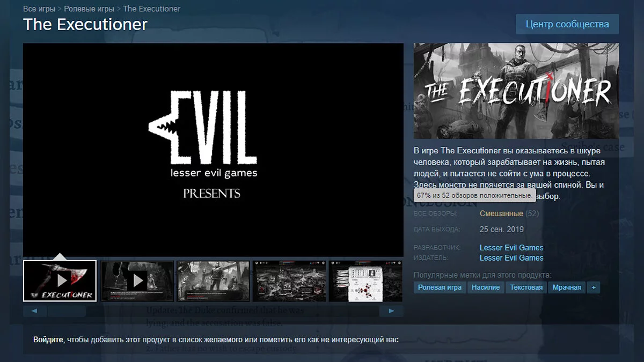Play the second trailer video thumbnail
This screenshot has height=362, width=644.
[x=137, y=280]
